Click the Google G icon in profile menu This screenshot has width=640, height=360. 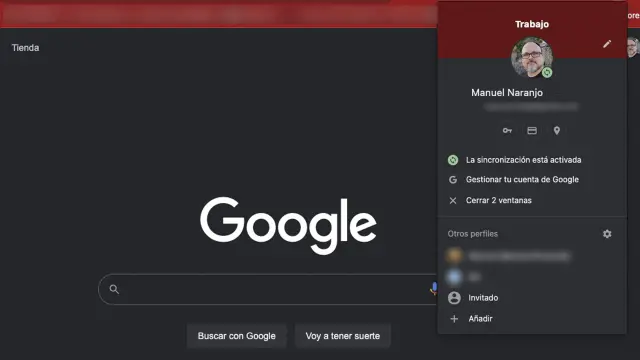click(453, 180)
